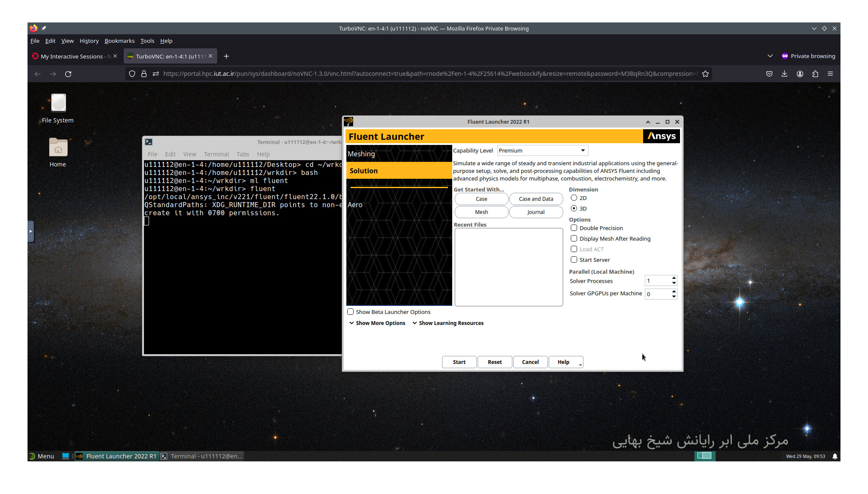Click the site security padlock icon
This screenshot has height=494, width=868.
click(144, 74)
